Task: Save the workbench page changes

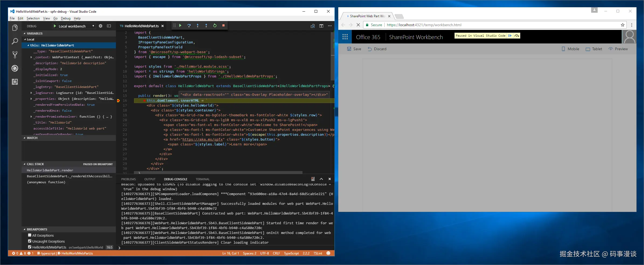Action: (x=354, y=49)
